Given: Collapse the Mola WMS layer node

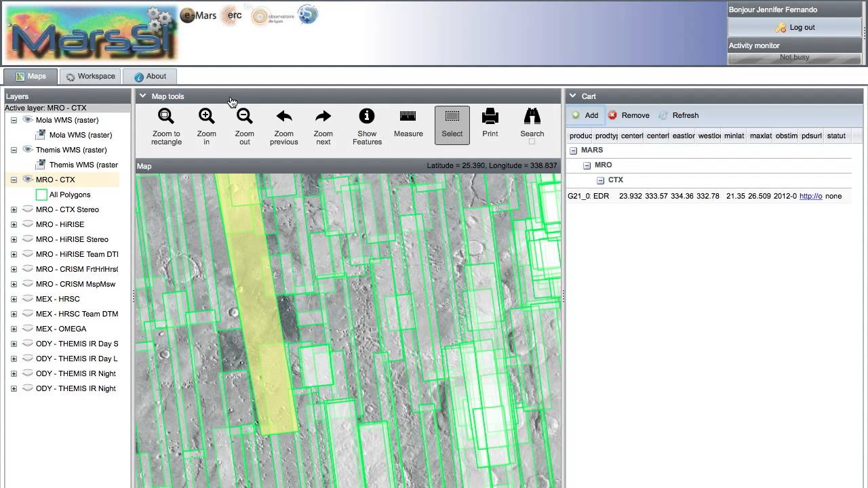Looking at the screenshot, I should (x=14, y=120).
